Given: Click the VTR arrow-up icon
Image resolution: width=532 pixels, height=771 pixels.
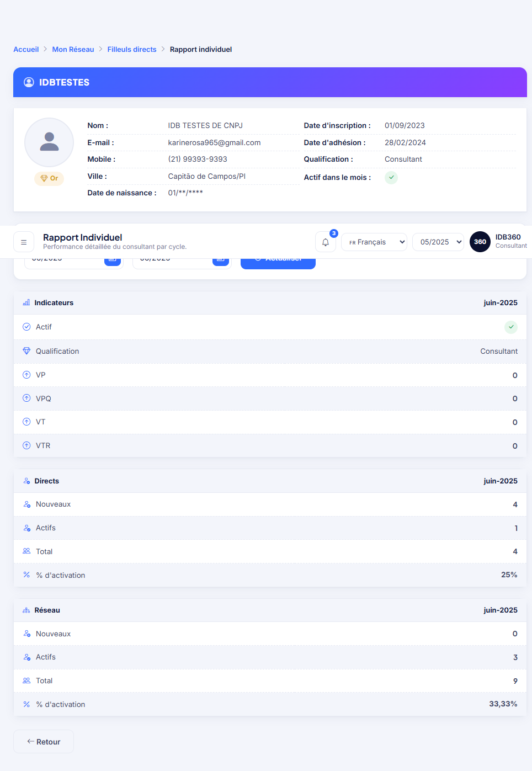Looking at the screenshot, I should (26, 445).
